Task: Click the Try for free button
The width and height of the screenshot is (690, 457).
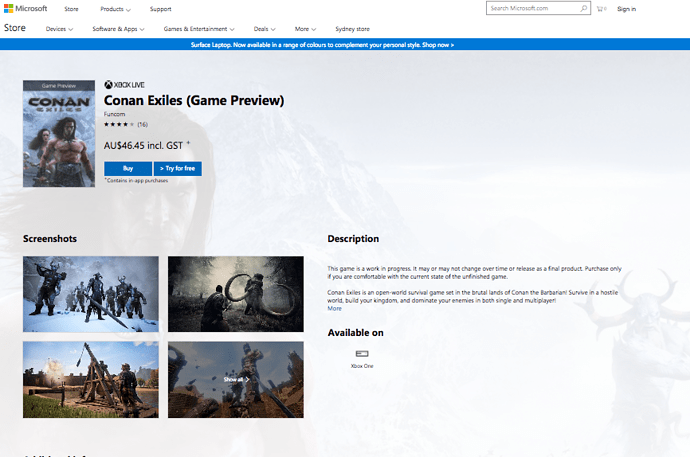Action: (x=178, y=168)
